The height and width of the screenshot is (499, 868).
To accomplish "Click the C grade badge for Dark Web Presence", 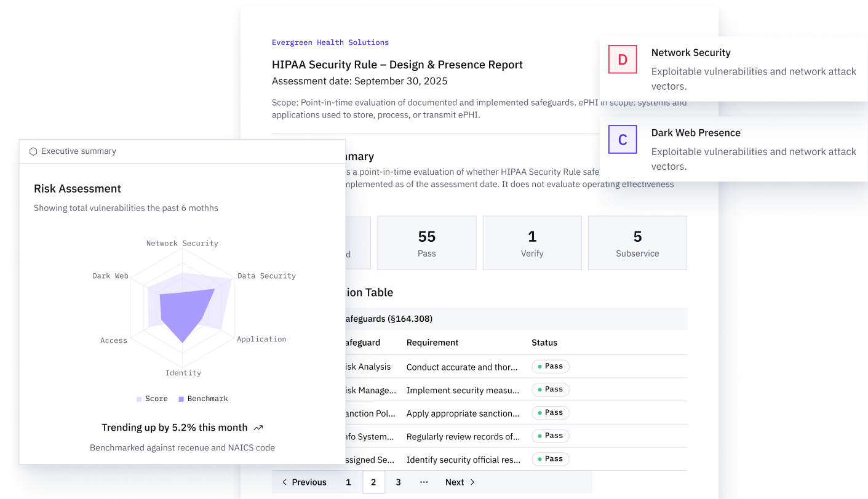I will tap(623, 140).
